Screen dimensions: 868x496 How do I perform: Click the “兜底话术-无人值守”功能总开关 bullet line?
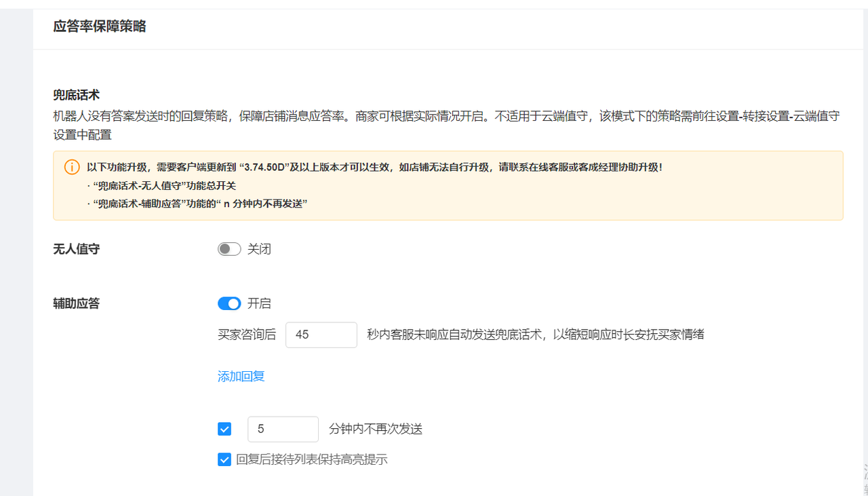(x=161, y=185)
